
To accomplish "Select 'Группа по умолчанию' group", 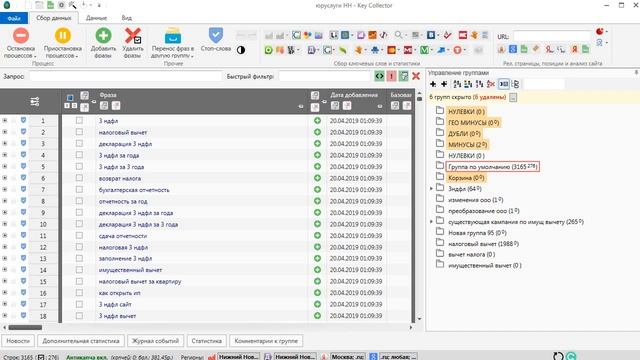I will tap(492, 167).
